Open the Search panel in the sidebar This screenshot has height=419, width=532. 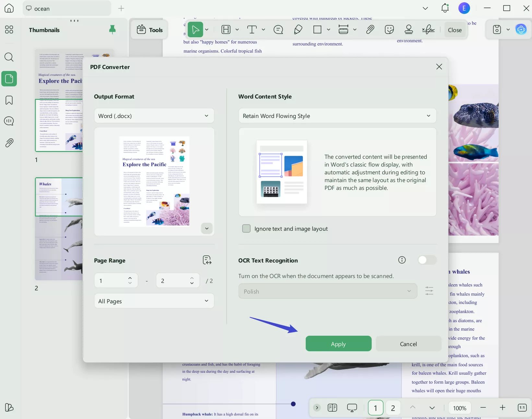point(9,57)
